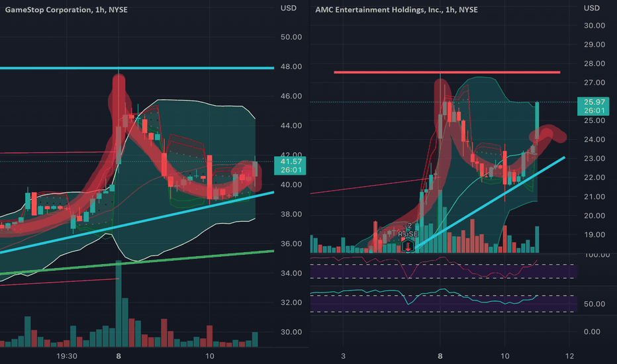Screen dimensions: 617x364
Task: Click the 29.00 price level on AMC axis
Action: 594,44
